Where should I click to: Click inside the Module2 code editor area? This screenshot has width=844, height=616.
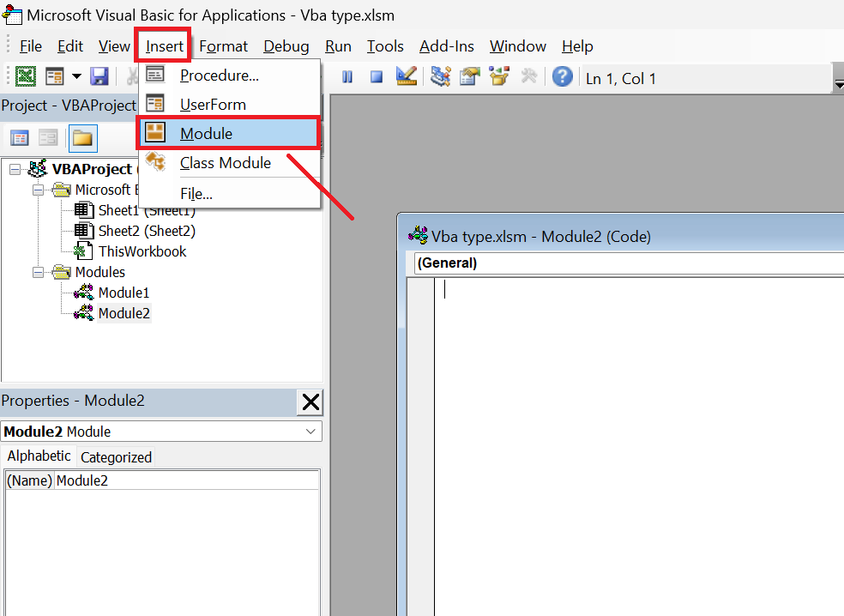coord(639,447)
